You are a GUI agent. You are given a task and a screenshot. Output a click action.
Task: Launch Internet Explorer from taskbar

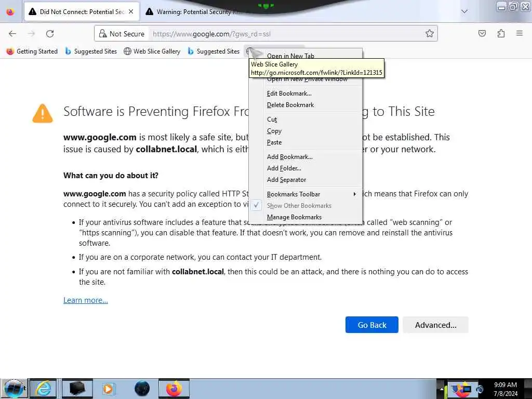tap(44, 389)
